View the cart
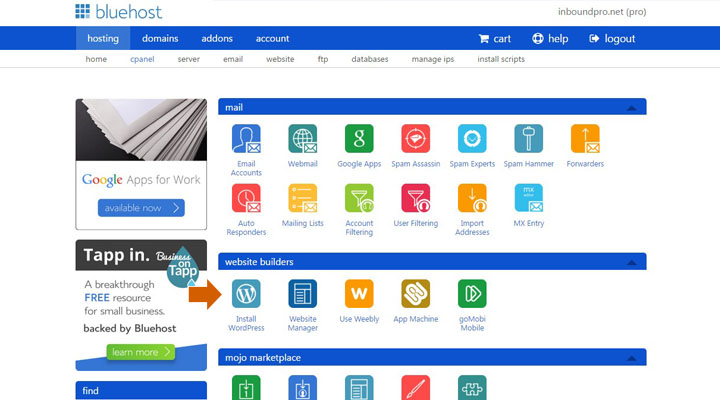 coord(495,39)
